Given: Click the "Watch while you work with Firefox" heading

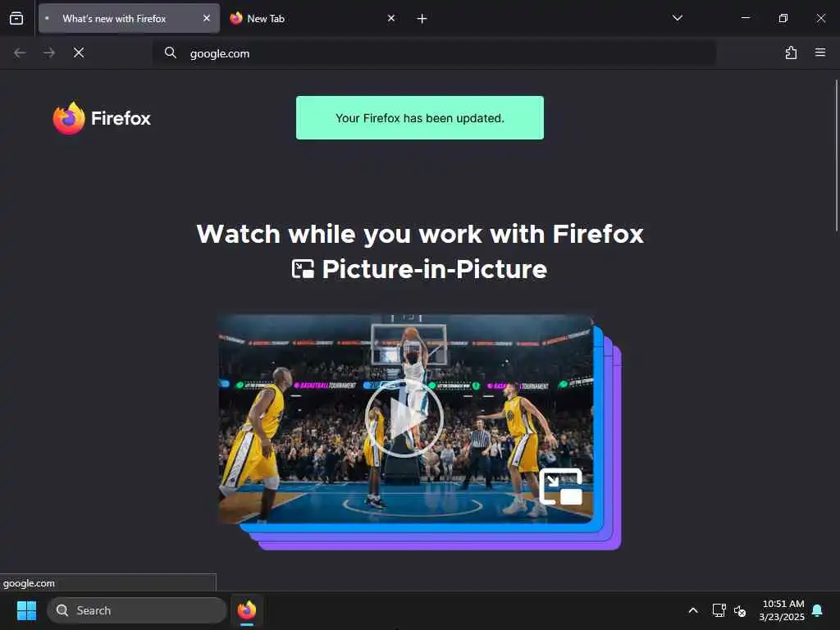Looking at the screenshot, I should tap(420, 234).
